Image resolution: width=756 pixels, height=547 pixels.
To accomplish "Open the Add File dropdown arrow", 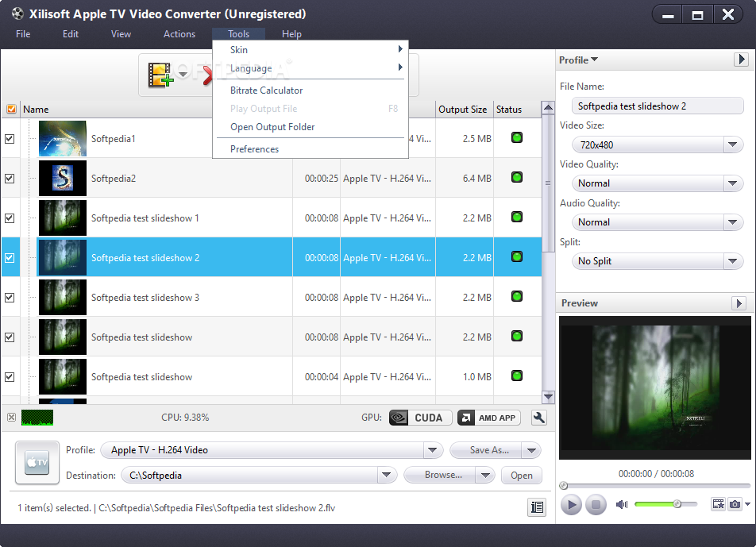I will pyautogui.click(x=183, y=74).
